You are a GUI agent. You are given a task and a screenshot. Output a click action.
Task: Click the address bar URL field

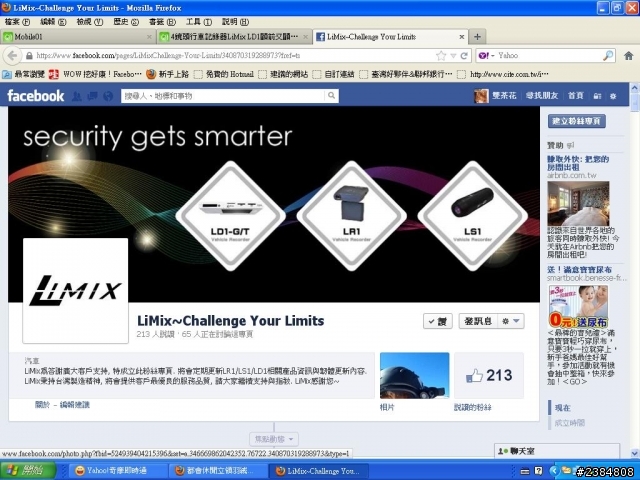coord(233,56)
